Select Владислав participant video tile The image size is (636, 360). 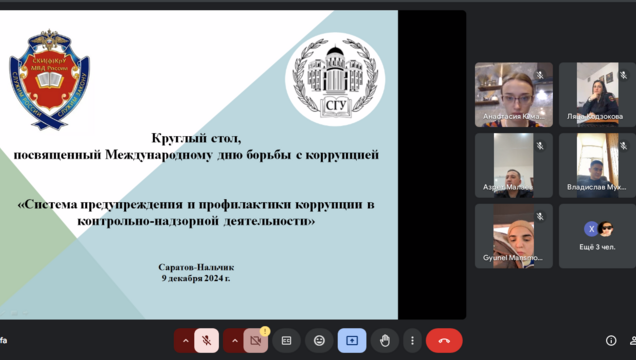(597, 165)
